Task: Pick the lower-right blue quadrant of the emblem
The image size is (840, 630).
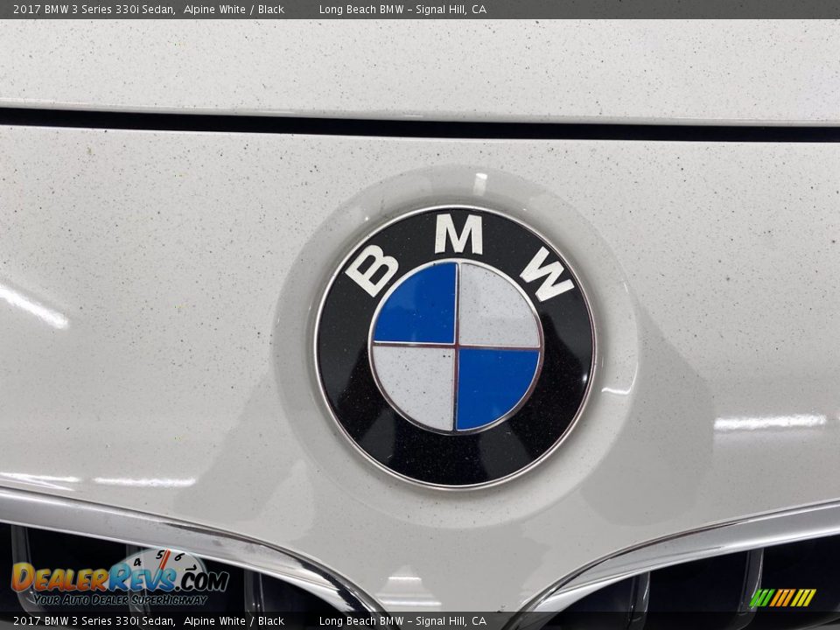Action: (x=494, y=385)
